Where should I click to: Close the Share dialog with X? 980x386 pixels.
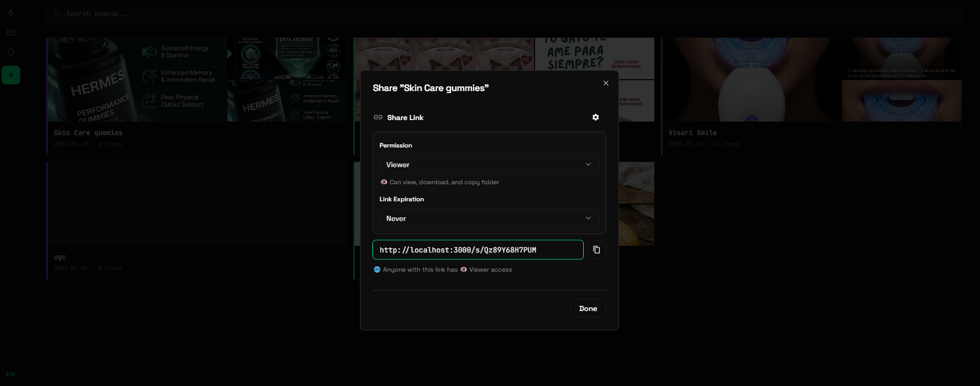606,83
